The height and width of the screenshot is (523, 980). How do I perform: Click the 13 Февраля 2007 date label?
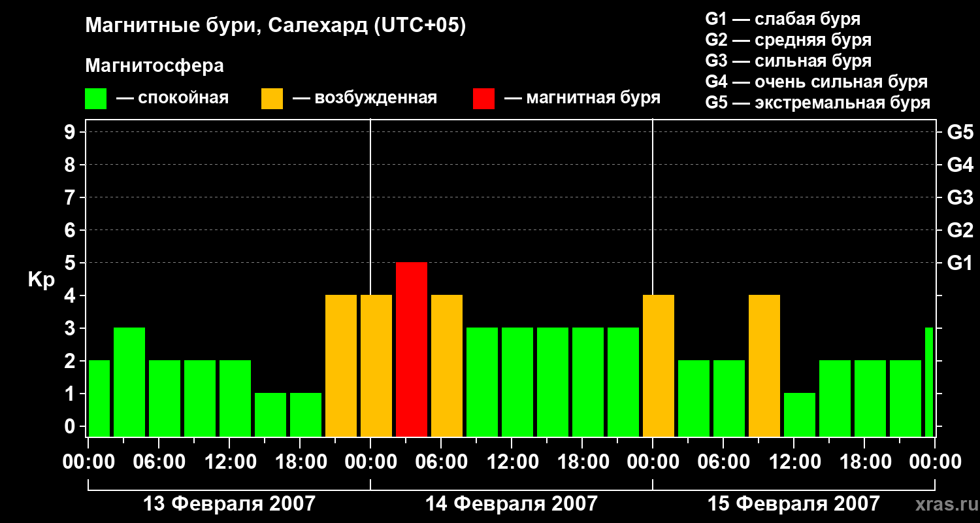click(x=229, y=504)
